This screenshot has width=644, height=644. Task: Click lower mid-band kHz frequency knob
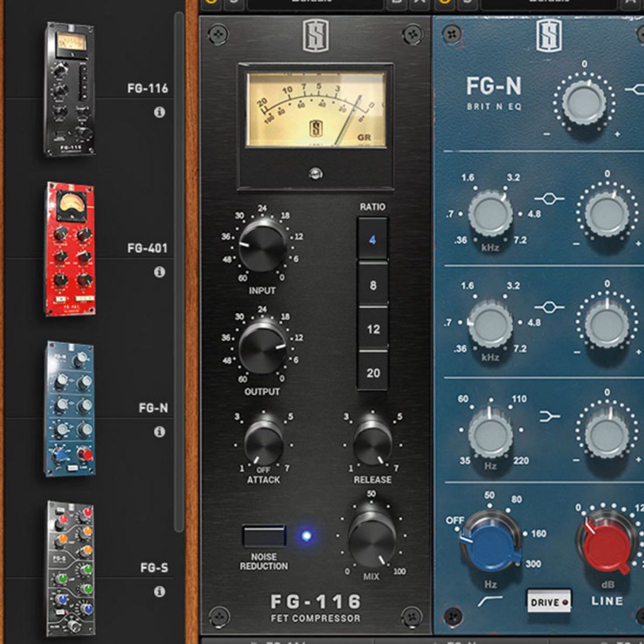491,324
